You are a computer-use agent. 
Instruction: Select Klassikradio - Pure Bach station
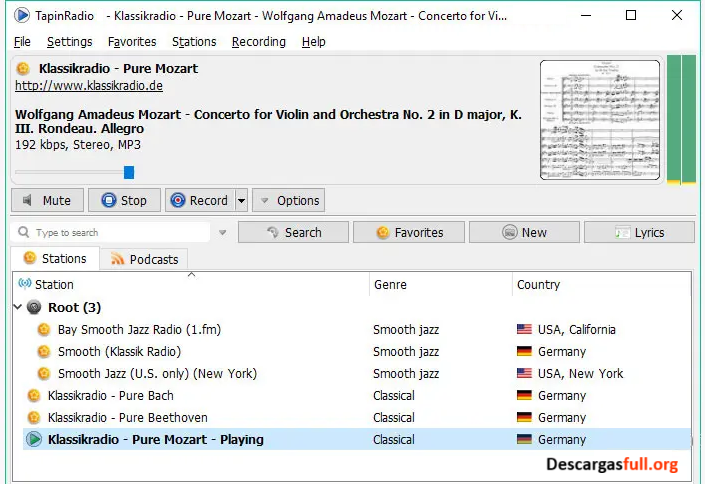click(x=111, y=396)
